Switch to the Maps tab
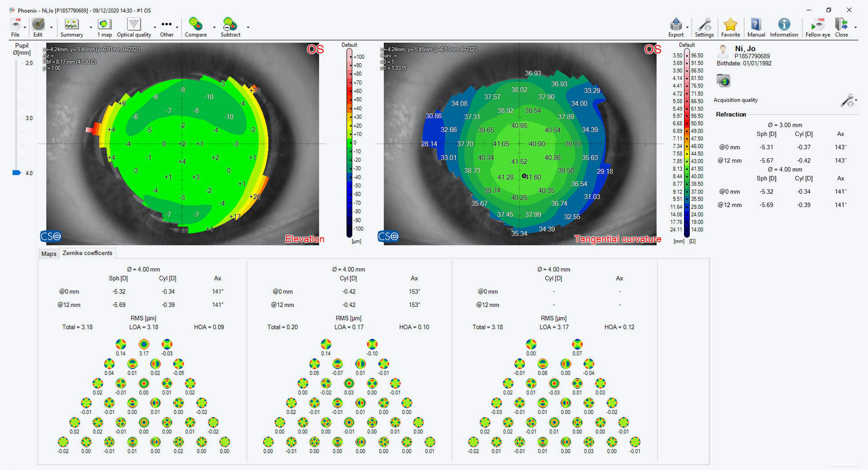868x470 pixels. tap(49, 254)
